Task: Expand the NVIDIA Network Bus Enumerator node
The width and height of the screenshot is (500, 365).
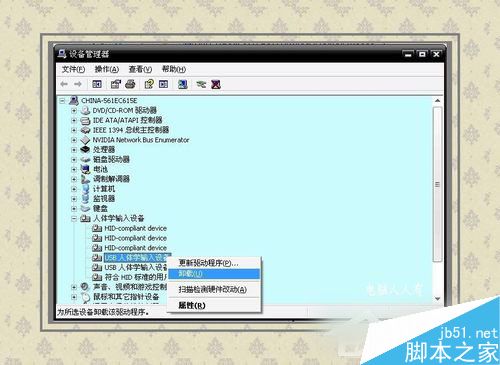Action: (x=74, y=140)
